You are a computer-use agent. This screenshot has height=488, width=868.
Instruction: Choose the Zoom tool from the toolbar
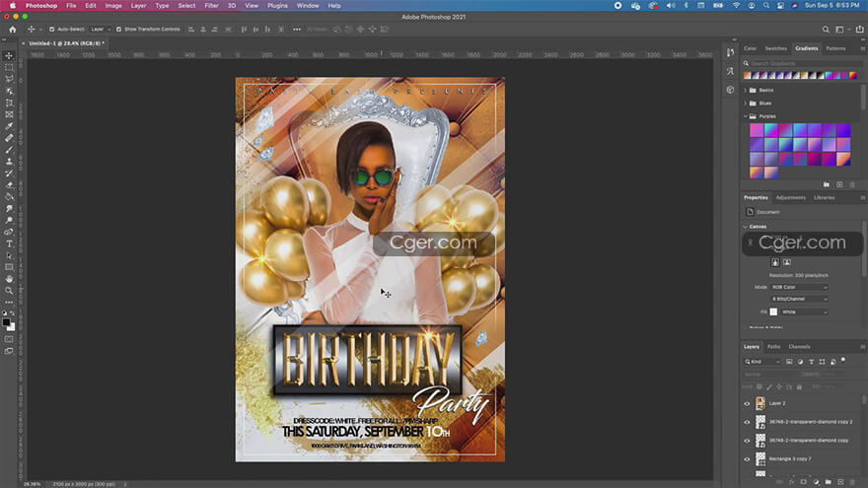[9, 291]
